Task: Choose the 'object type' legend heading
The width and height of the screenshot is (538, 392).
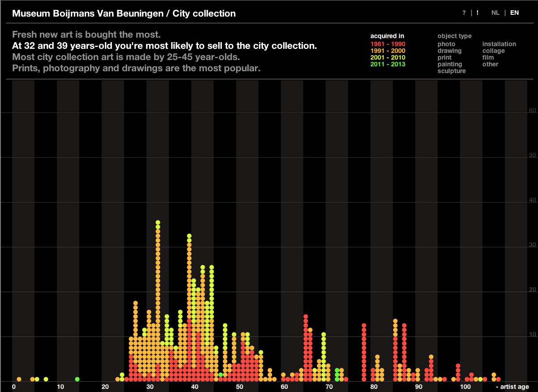Action: tap(454, 36)
